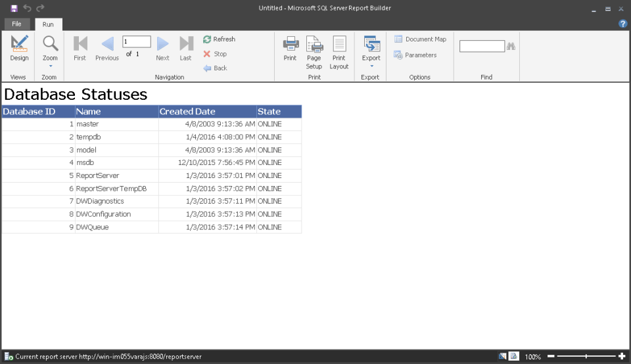Select the model name cell
Image resolution: width=631 pixels, height=364 pixels.
117,150
